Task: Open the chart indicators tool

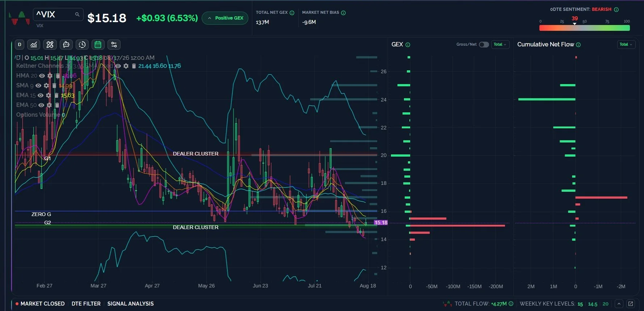Action: click(34, 45)
